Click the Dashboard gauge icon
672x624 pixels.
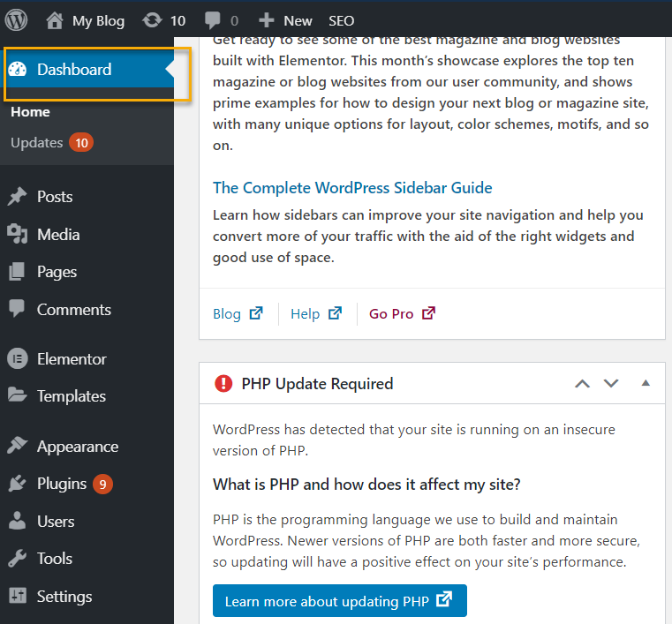pyautogui.click(x=18, y=70)
